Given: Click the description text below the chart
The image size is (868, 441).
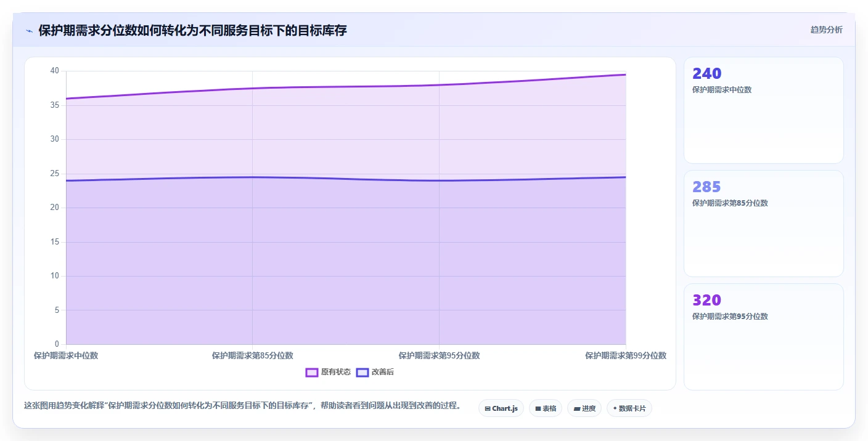Looking at the screenshot, I should tap(242, 406).
